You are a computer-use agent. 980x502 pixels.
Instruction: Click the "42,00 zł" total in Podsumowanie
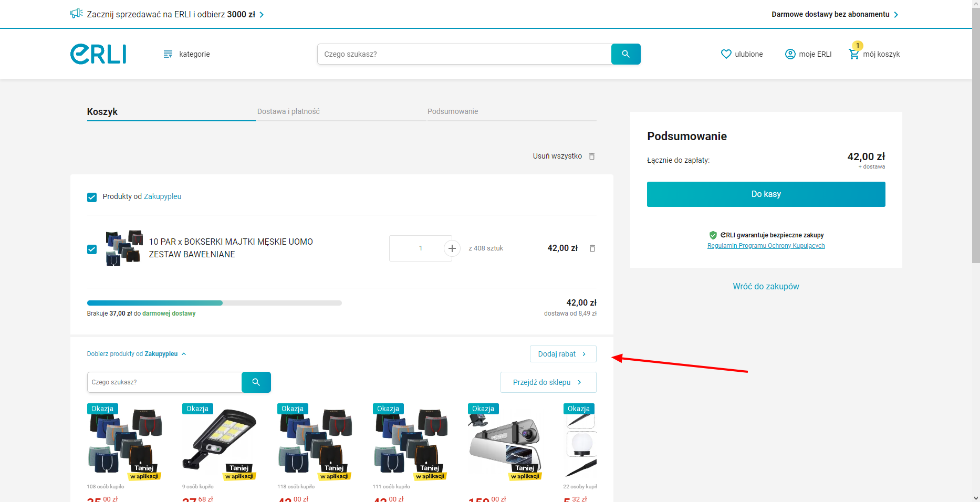[866, 156]
